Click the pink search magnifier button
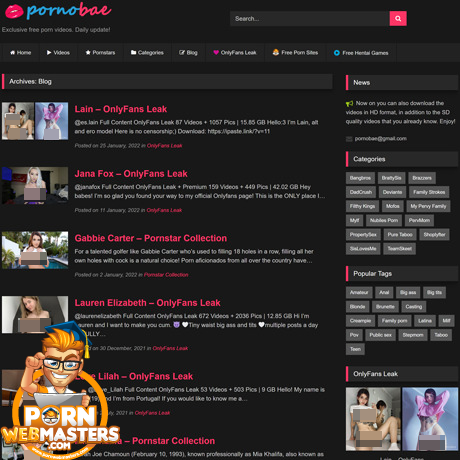The image size is (460, 460). (x=398, y=19)
